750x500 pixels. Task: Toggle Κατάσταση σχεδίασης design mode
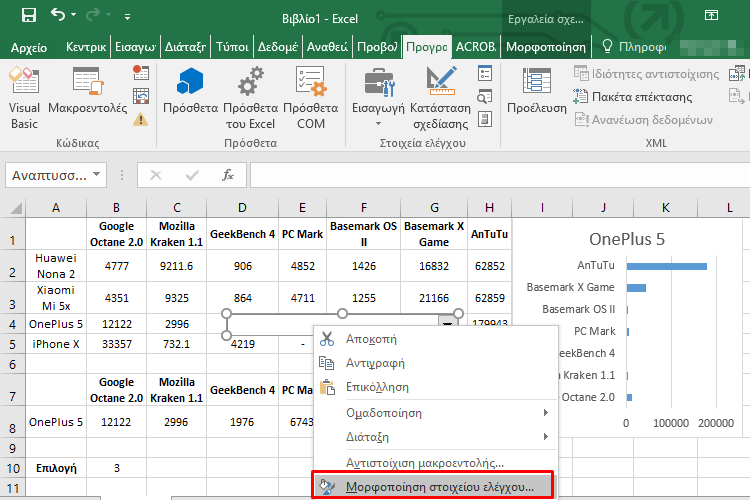pos(441,98)
